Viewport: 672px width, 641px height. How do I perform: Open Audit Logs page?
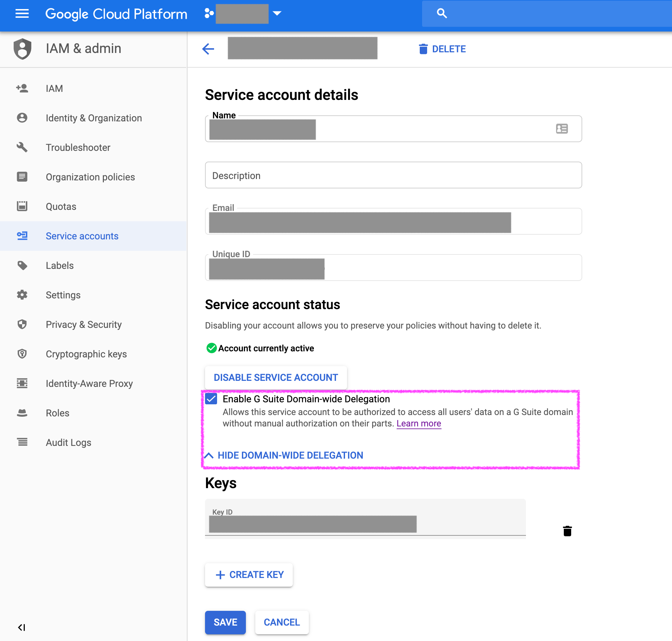click(68, 443)
